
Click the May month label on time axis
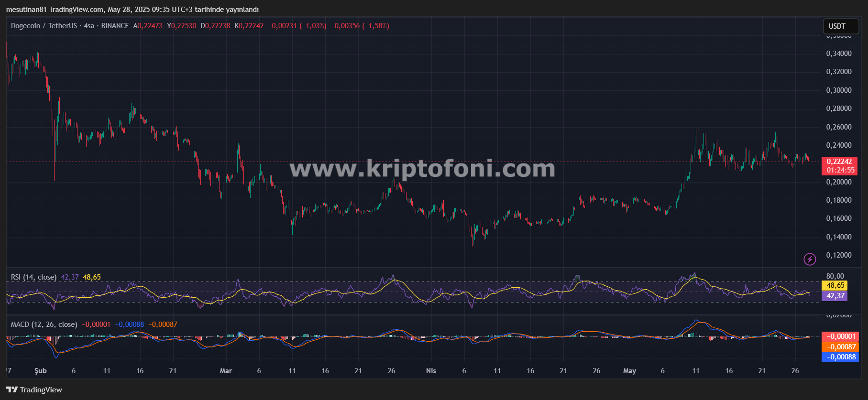(x=629, y=371)
